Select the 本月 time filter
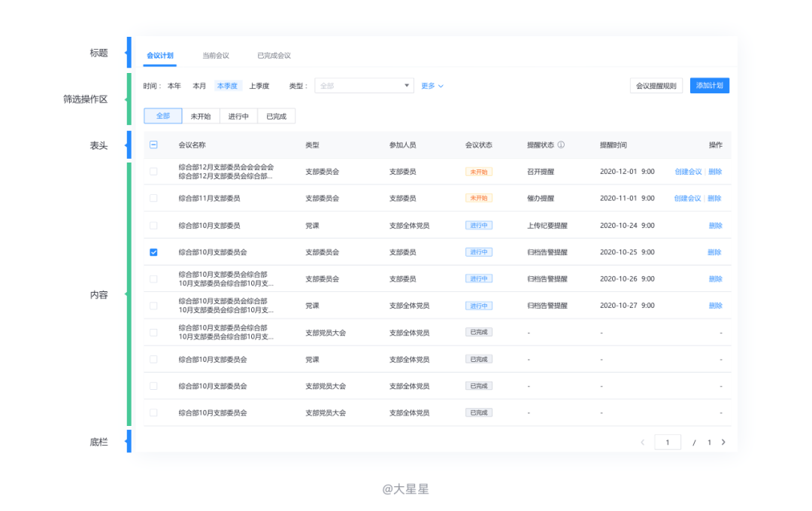 point(198,85)
